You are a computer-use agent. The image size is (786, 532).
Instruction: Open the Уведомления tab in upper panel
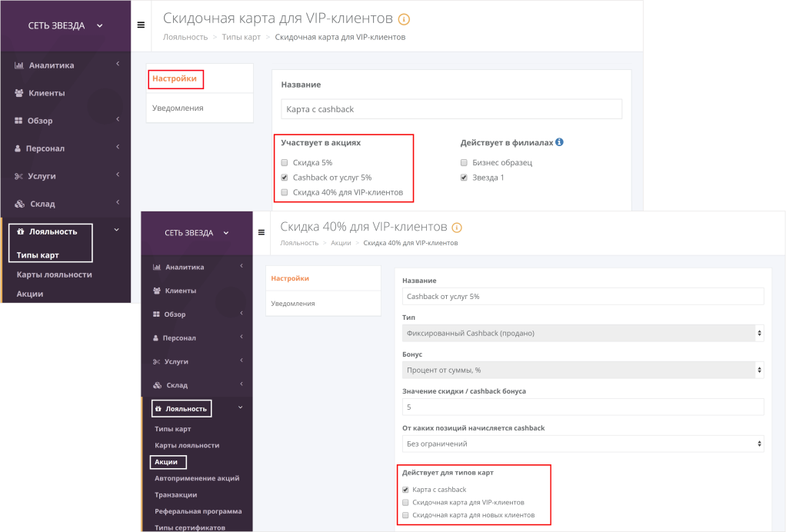point(178,108)
